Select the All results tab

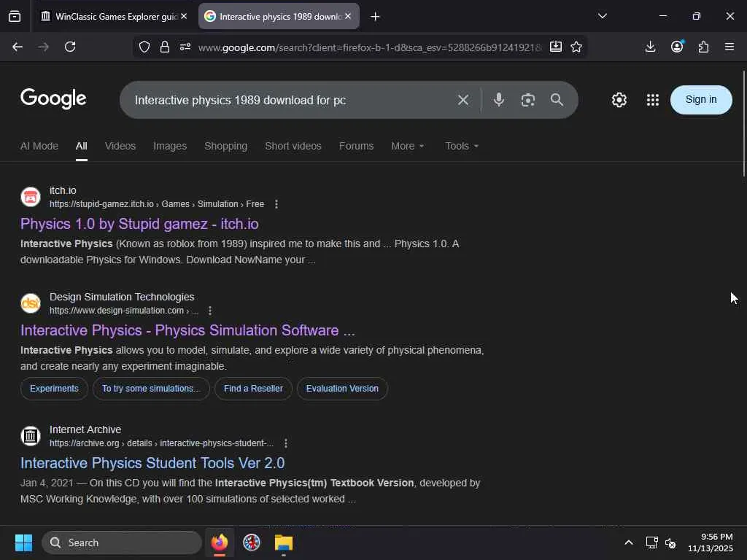click(x=82, y=146)
